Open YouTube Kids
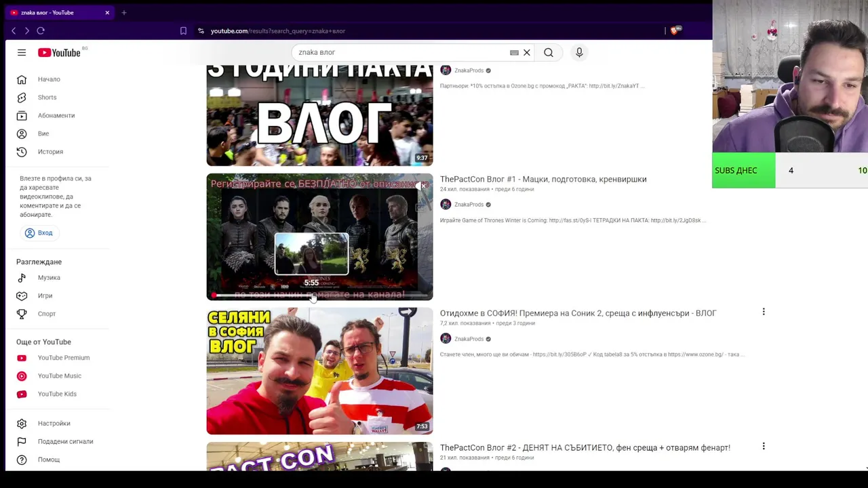868x488 pixels. (x=58, y=394)
